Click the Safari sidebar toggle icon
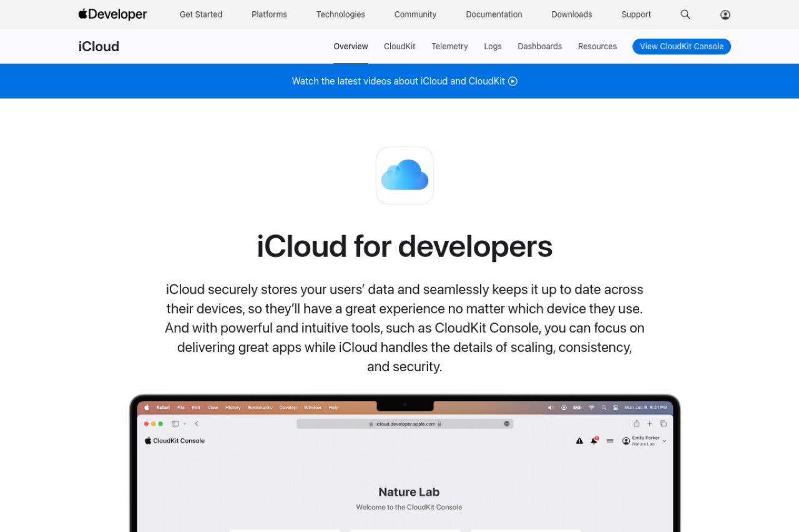799x532 pixels. 175,423
